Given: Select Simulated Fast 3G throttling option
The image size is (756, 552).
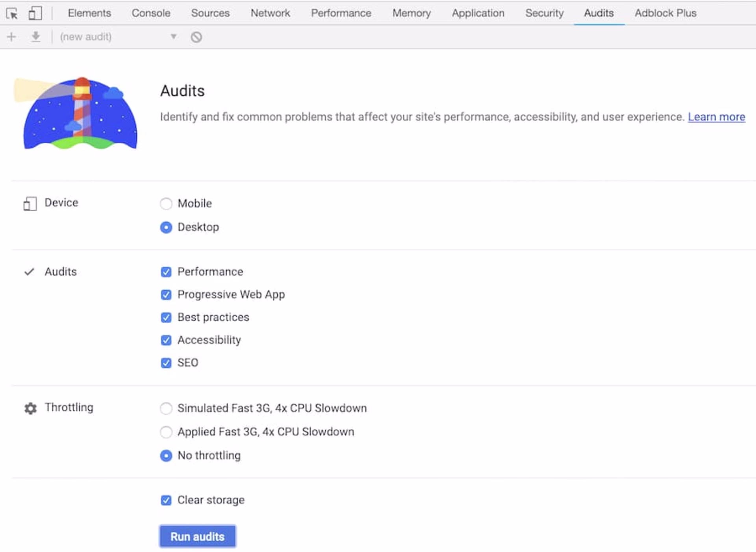Looking at the screenshot, I should [x=166, y=408].
